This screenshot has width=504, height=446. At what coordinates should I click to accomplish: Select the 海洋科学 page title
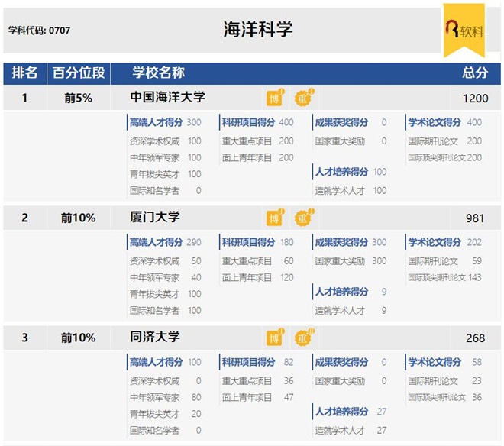click(258, 30)
